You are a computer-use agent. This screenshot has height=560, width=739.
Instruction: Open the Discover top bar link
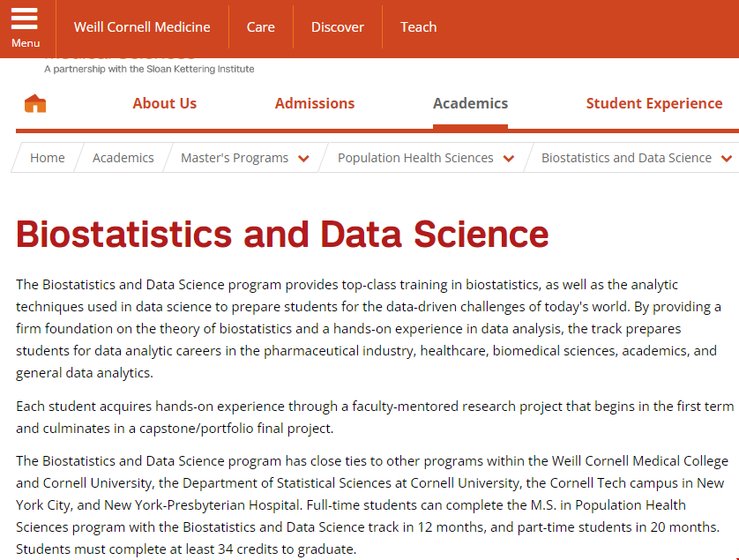[338, 27]
